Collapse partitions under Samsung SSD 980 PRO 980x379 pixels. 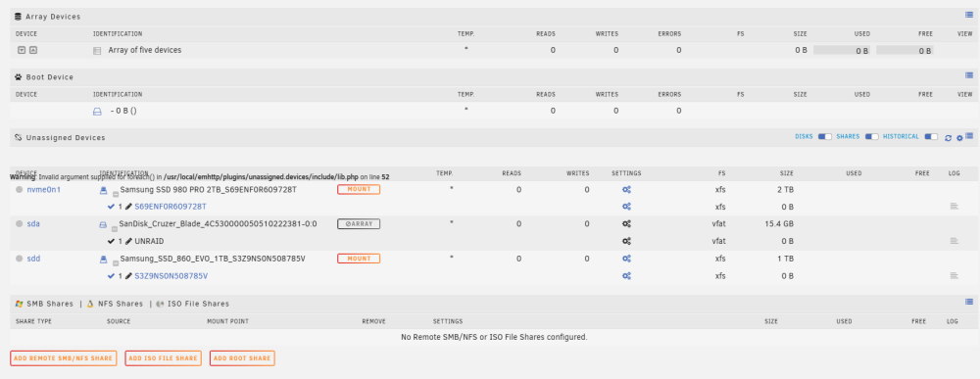pyautogui.click(x=116, y=195)
